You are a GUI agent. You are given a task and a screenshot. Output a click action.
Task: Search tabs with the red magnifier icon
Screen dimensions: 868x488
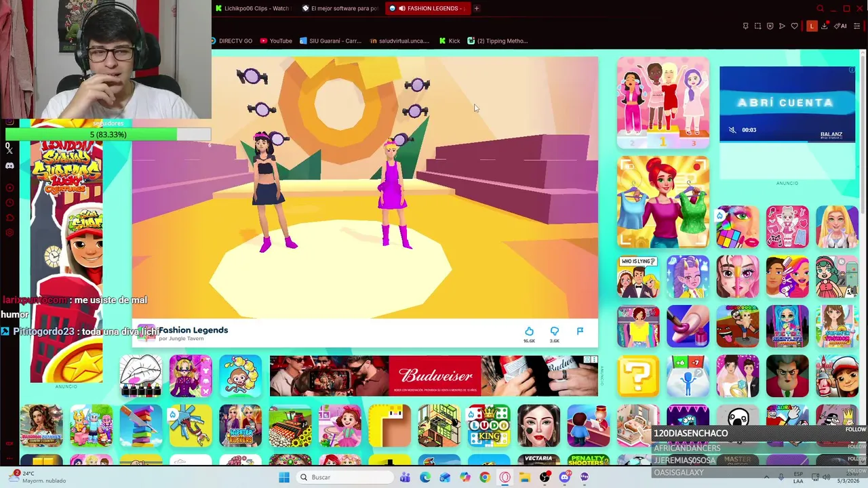click(x=821, y=8)
